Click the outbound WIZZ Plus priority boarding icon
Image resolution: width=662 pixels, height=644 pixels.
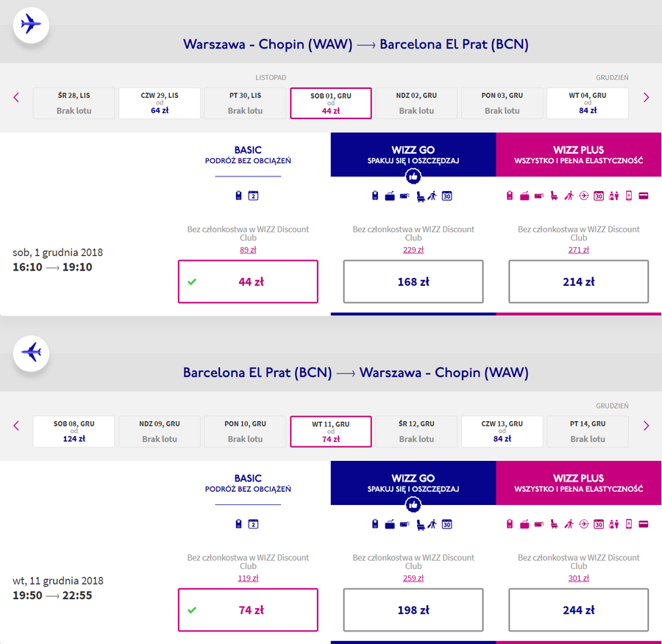[569, 196]
